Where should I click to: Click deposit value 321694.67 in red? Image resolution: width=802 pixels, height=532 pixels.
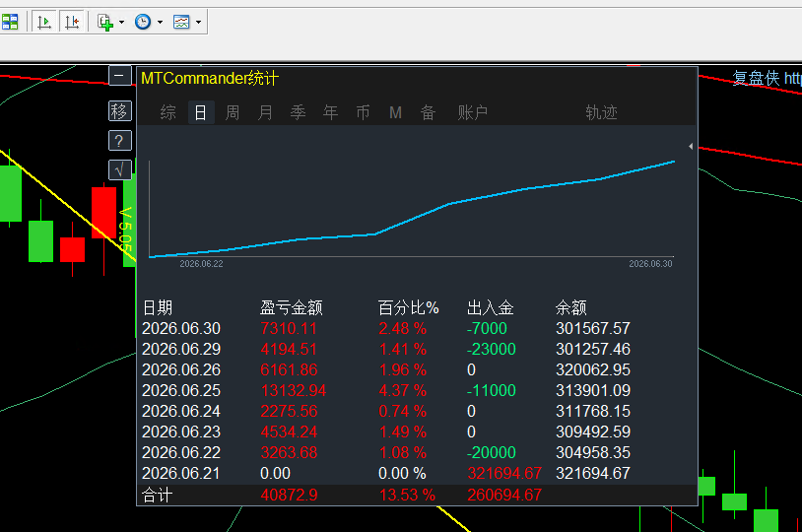pos(504,474)
